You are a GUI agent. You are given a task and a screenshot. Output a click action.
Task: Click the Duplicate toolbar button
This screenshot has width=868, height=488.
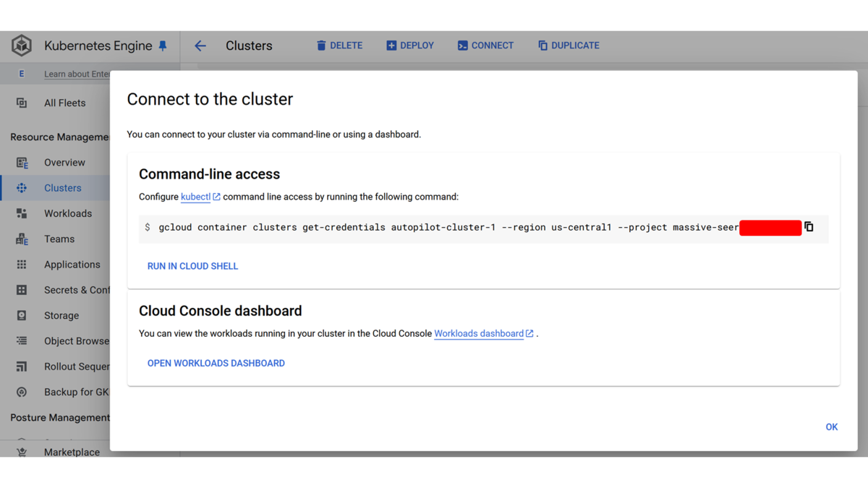[569, 46]
